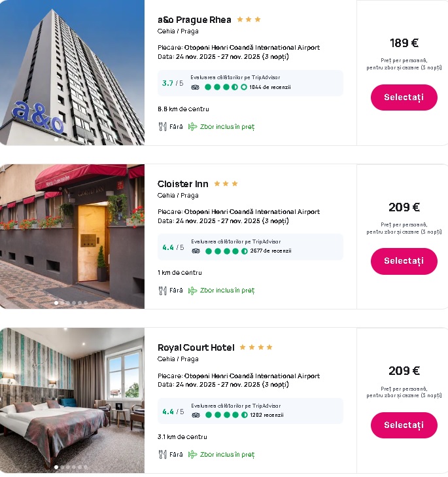
Task: Click the airplane icon for Royal Court Hotel
Action: tap(192, 454)
